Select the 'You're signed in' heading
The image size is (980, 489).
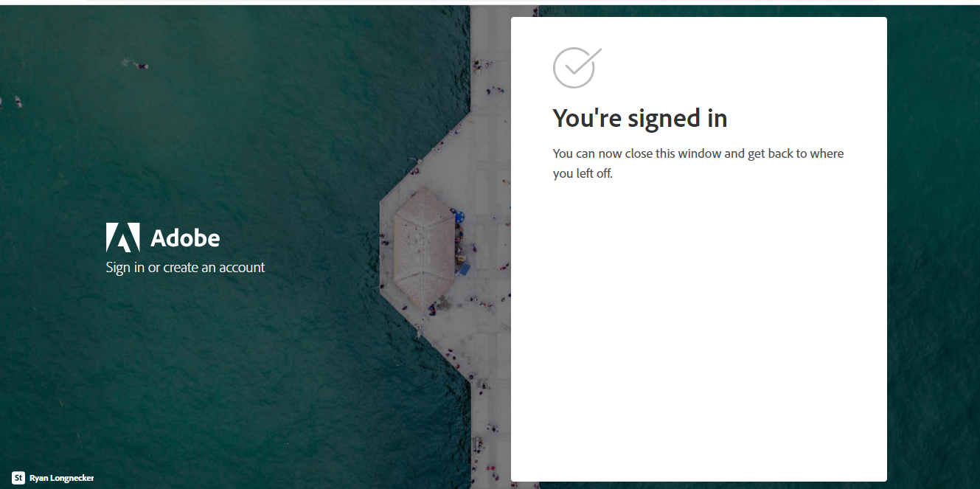640,118
